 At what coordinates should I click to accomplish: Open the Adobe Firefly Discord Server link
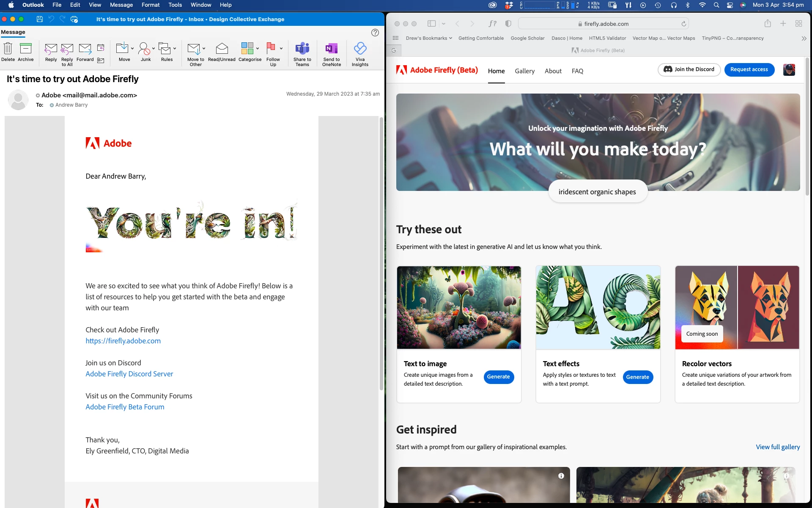[129, 374]
